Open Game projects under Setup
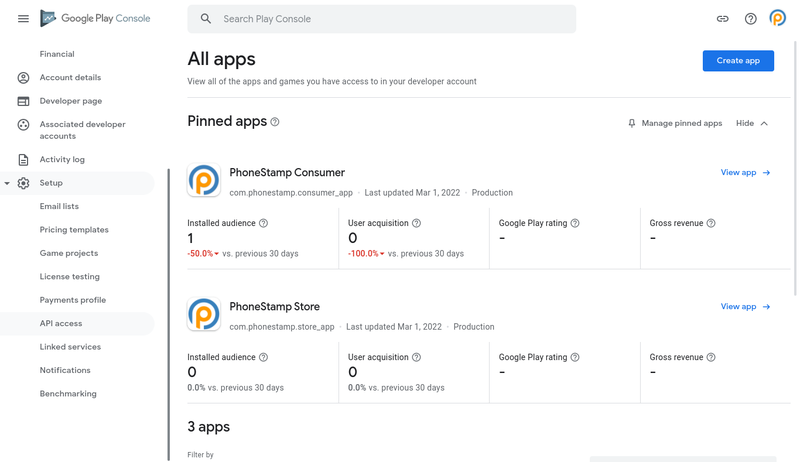The height and width of the screenshot is (462, 800). point(69,253)
